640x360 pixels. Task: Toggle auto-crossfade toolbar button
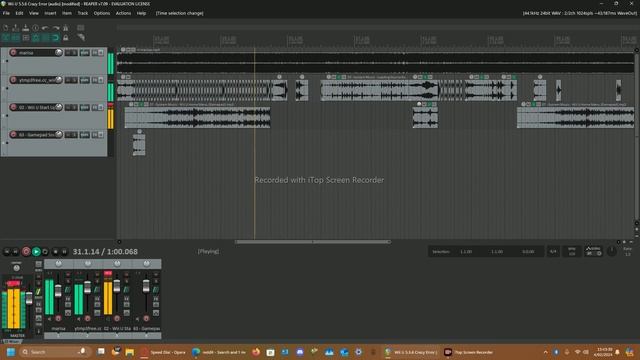(5, 38)
